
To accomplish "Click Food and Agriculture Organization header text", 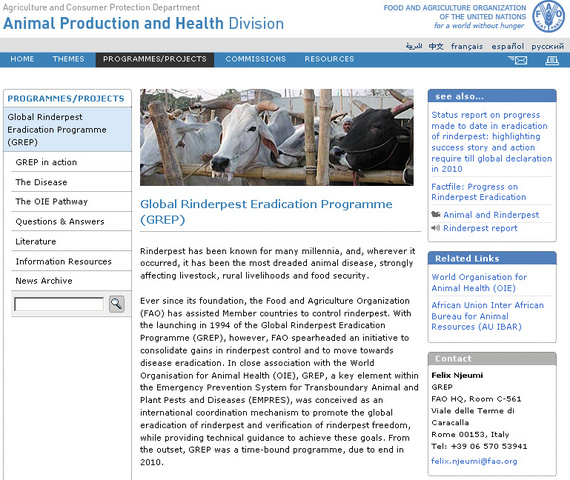I will 455,12.
